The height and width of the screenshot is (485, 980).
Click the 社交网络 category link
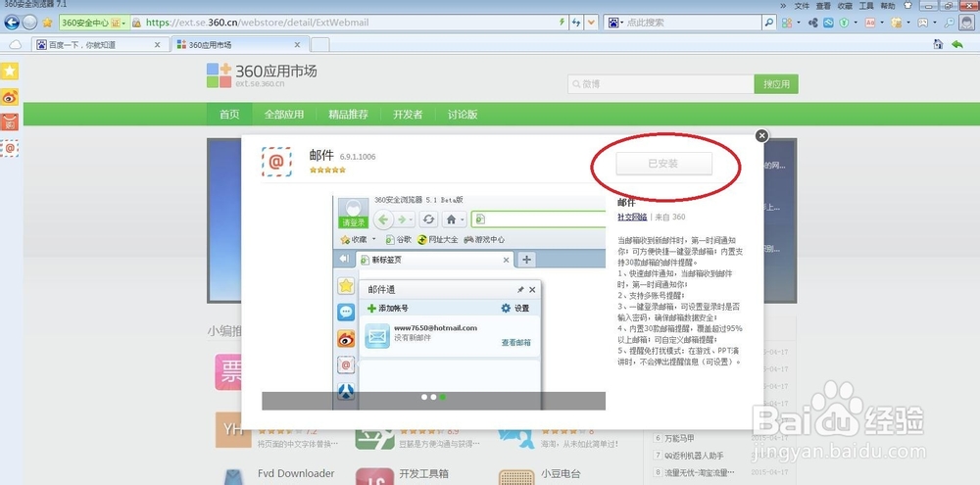point(632,217)
